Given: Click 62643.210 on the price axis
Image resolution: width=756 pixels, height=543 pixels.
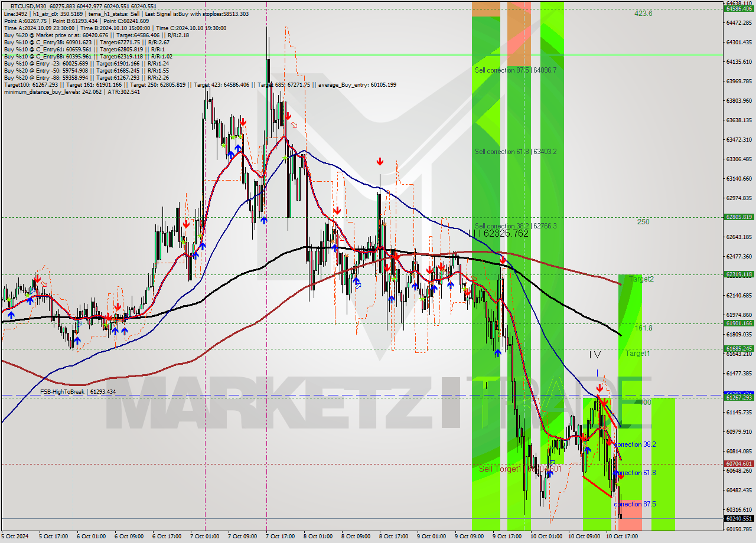Looking at the screenshot, I should tap(739, 237).
